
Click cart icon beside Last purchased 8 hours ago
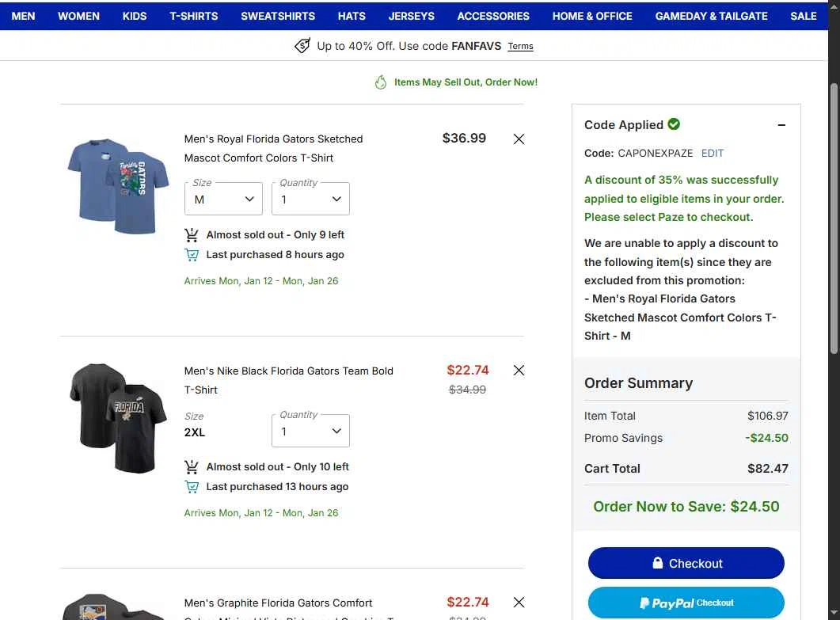(x=192, y=254)
